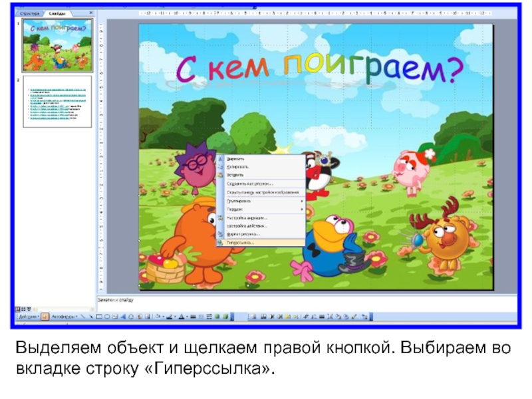Image resolution: width=532 pixels, height=399 pixels.
Task: Open the Font Color dropdown arrow
Action: (x=187, y=317)
